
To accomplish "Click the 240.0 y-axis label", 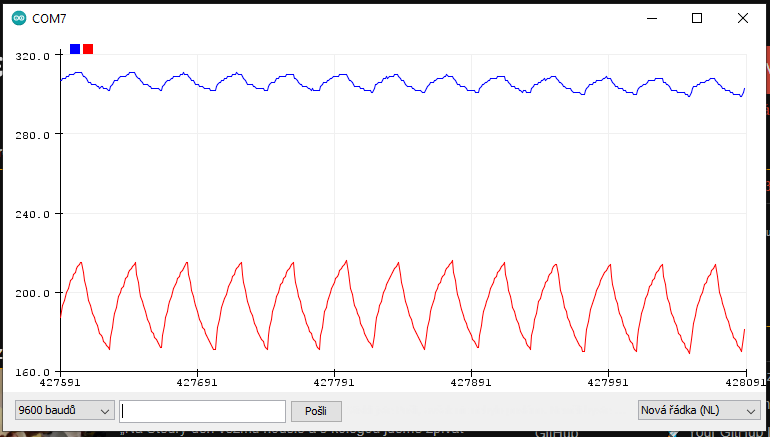I will point(31,214).
